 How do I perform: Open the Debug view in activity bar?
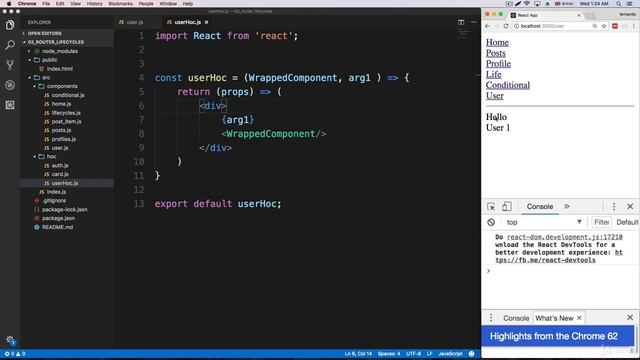[x=10, y=85]
